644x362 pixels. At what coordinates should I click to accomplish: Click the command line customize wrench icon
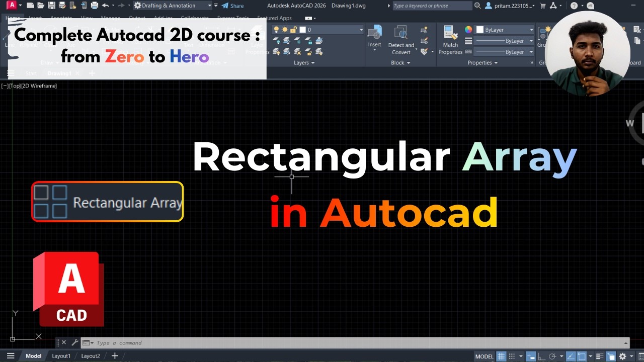pos(75,343)
